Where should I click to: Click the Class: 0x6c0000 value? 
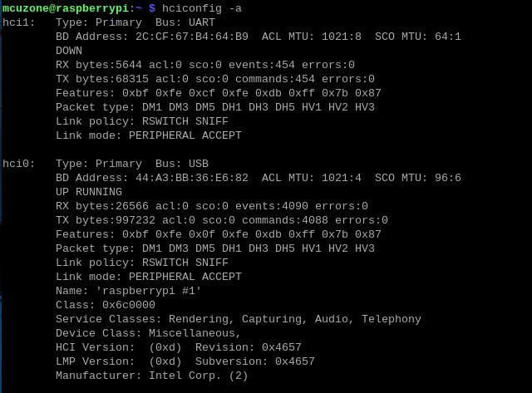coord(106,305)
